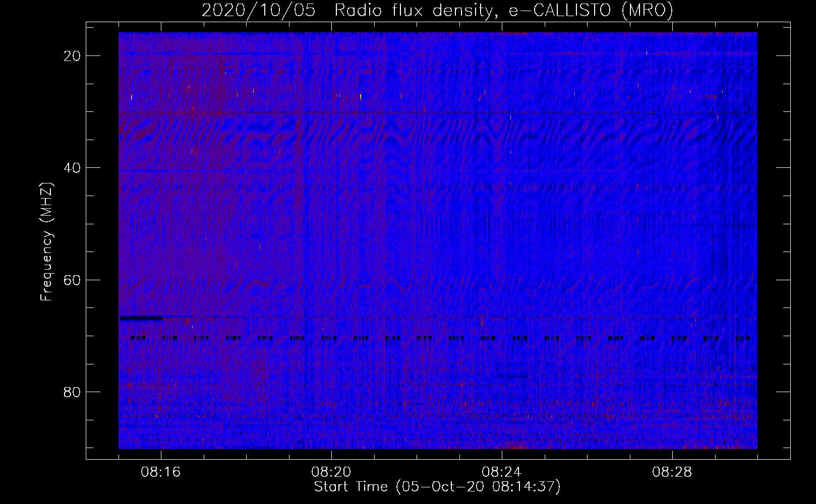Click the '80' frequency tick label

73,392
